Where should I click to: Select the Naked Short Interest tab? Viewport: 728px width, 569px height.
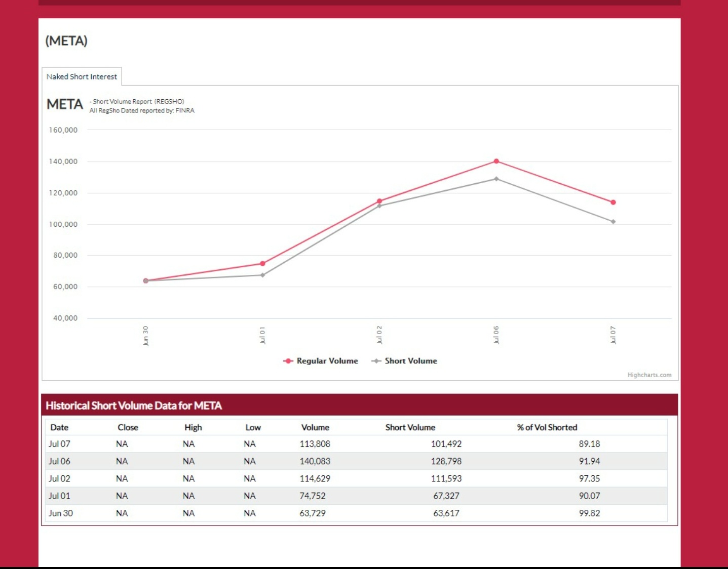pos(82,76)
